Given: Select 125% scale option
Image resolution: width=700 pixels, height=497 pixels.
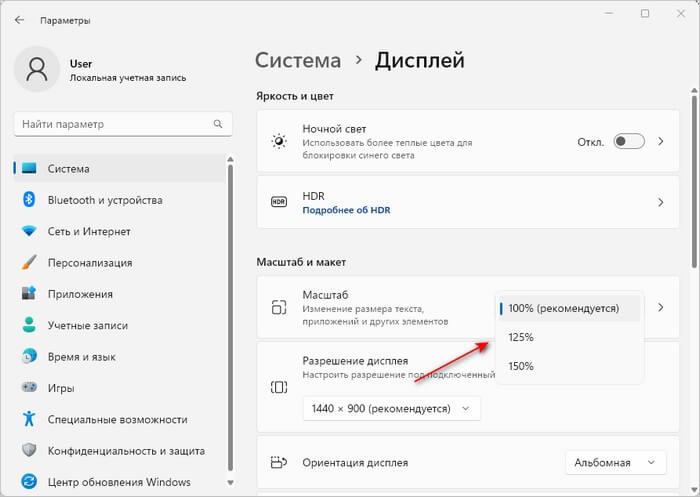Looking at the screenshot, I should coord(521,337).
